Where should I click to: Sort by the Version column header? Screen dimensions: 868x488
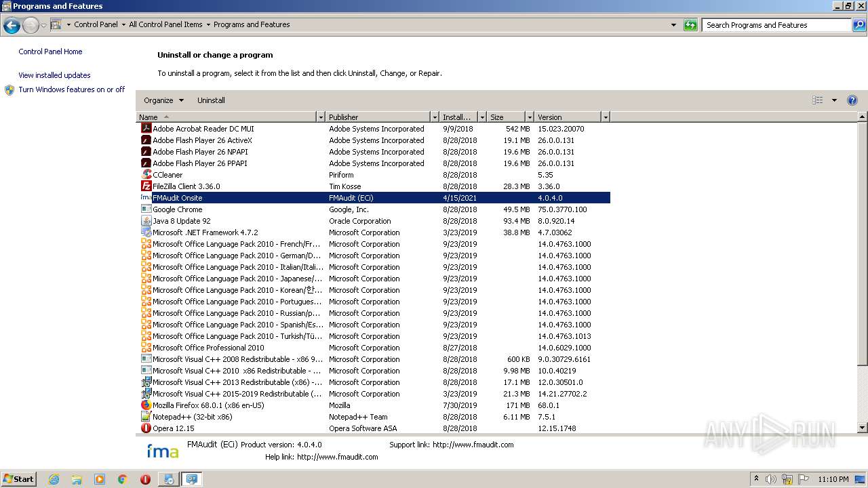coord(568,117)
